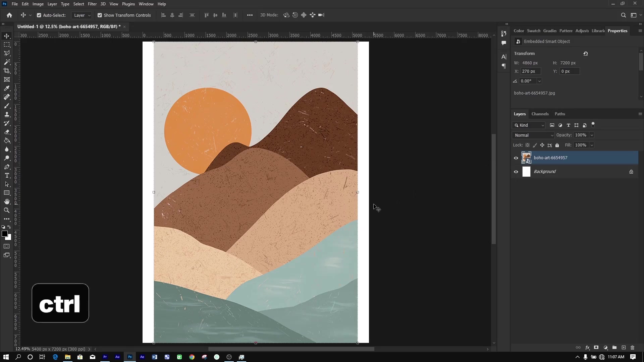This screenshot has width=644, height=362.
Task: Activate the Clone Stamp tool
Action: click(7, 114)
